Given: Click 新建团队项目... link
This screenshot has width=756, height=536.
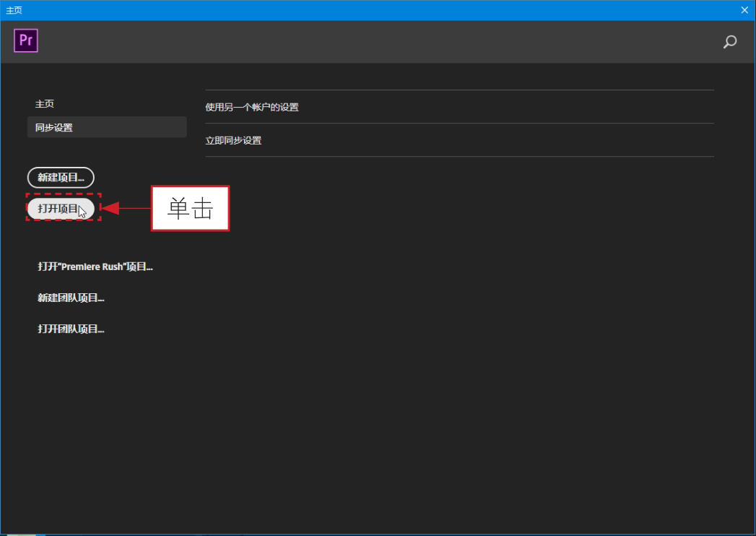Looking at the screenshot, I should click(x=71, y=298).
